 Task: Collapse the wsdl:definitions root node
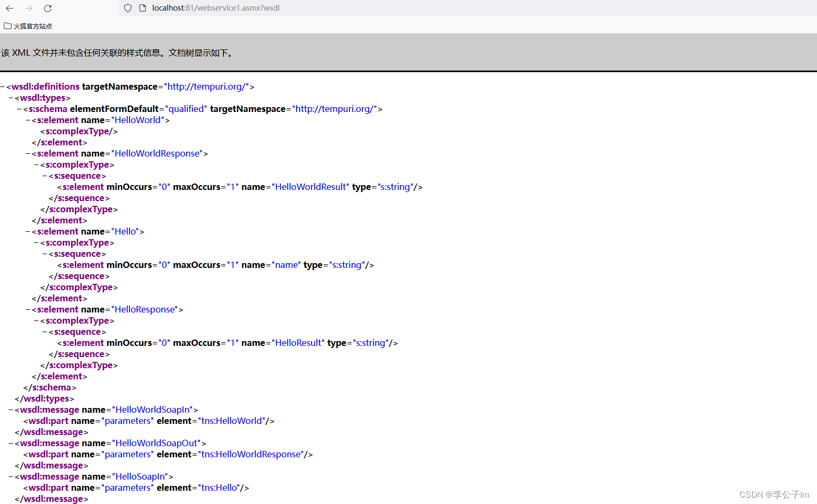pyautogui.click(x=3, y=86)
